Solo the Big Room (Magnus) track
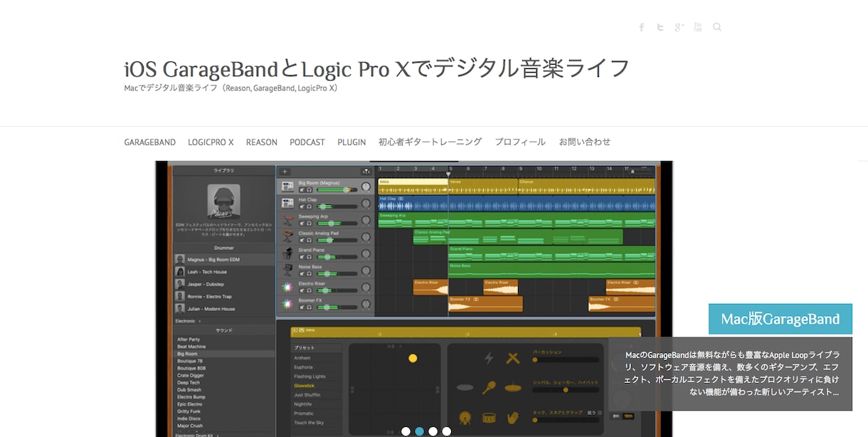The width and height of the screenshot is (868, 437). pos(309,190)
